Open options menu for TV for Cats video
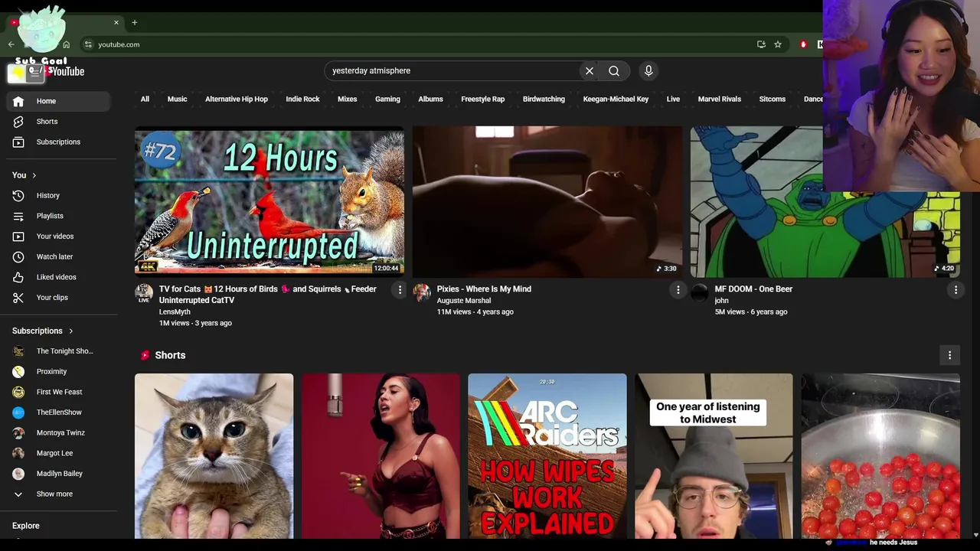980x551 pixels. [x=400, y=289]
